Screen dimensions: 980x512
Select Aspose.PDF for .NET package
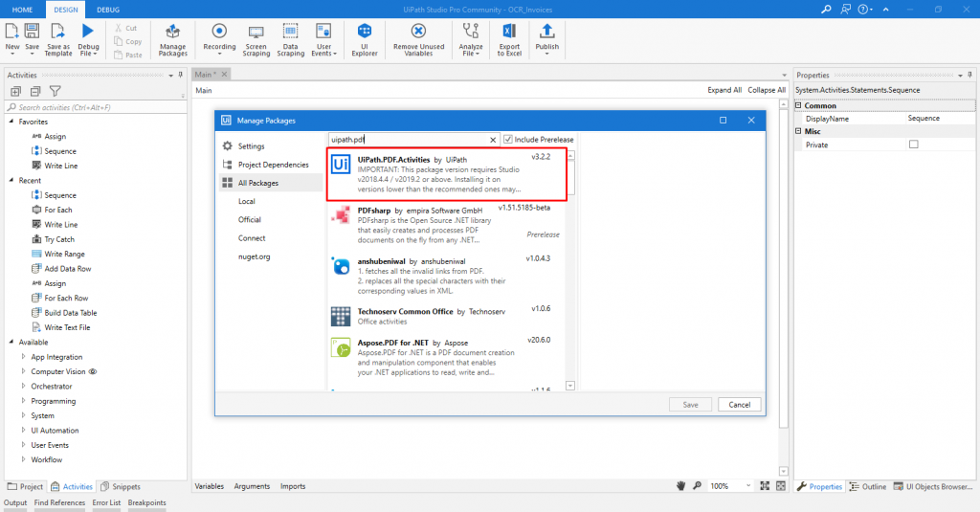tap(447, 358)
